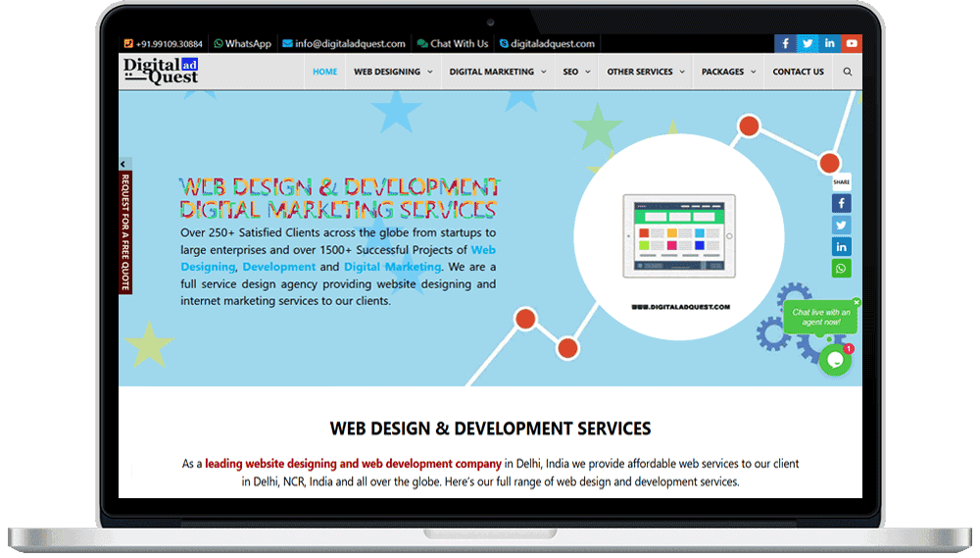The height and width of the screenshot is (558, 980).
Task: Open the OTHER SERVICES menu
Action: [640, 72]
